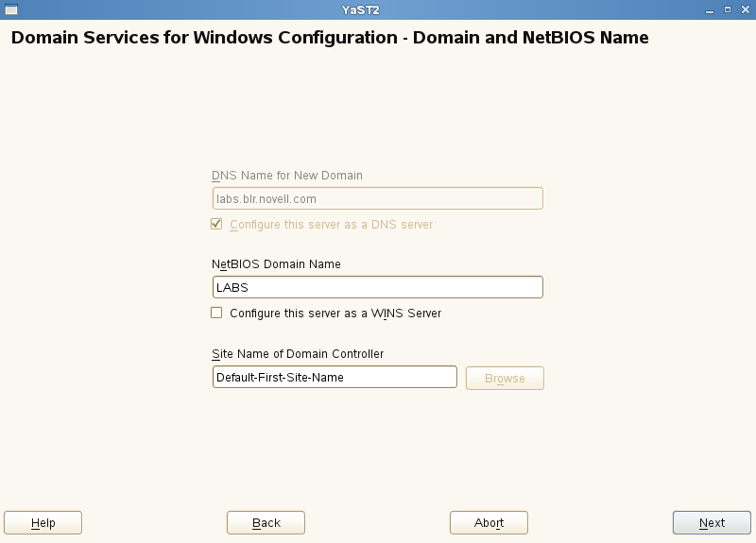
Task: Click the 'Configure this server as a DNS server' text
Action: click(x=331, y=225)
